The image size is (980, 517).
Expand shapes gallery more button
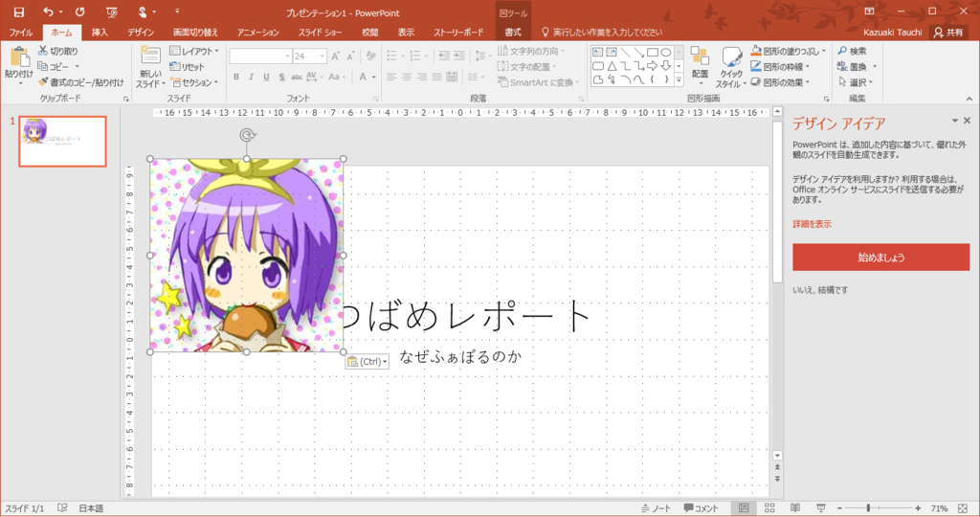(679, 79)
